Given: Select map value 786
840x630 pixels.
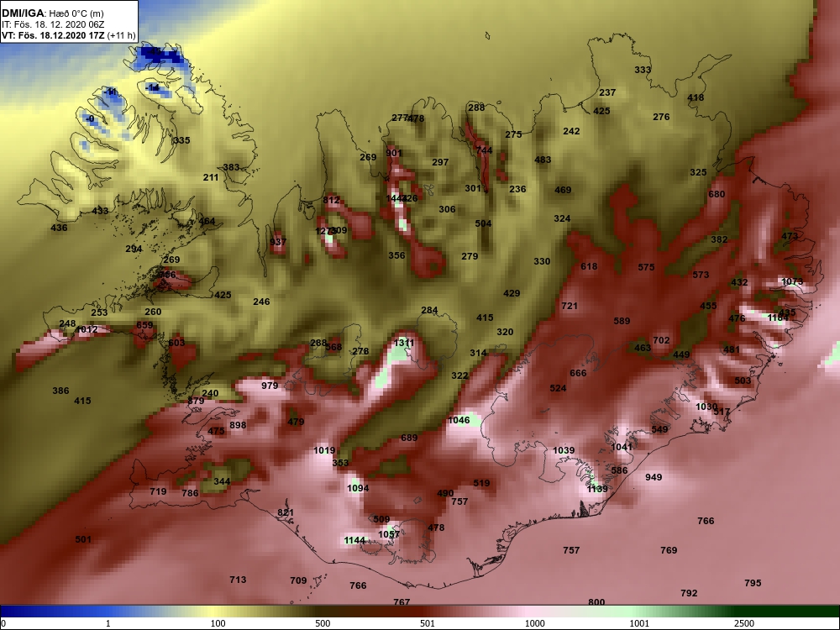Looking at the screenshot, I should (x=190, y=493).
